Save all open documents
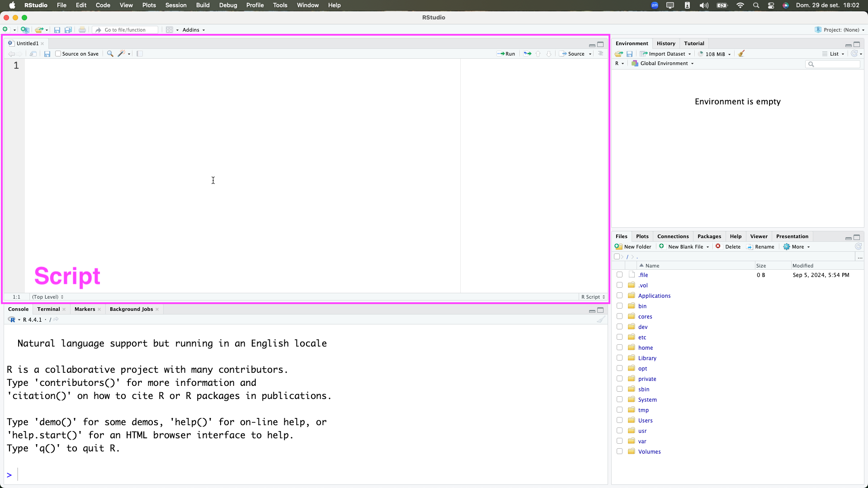Screen dimensions: 868x488 coord(68,30)
